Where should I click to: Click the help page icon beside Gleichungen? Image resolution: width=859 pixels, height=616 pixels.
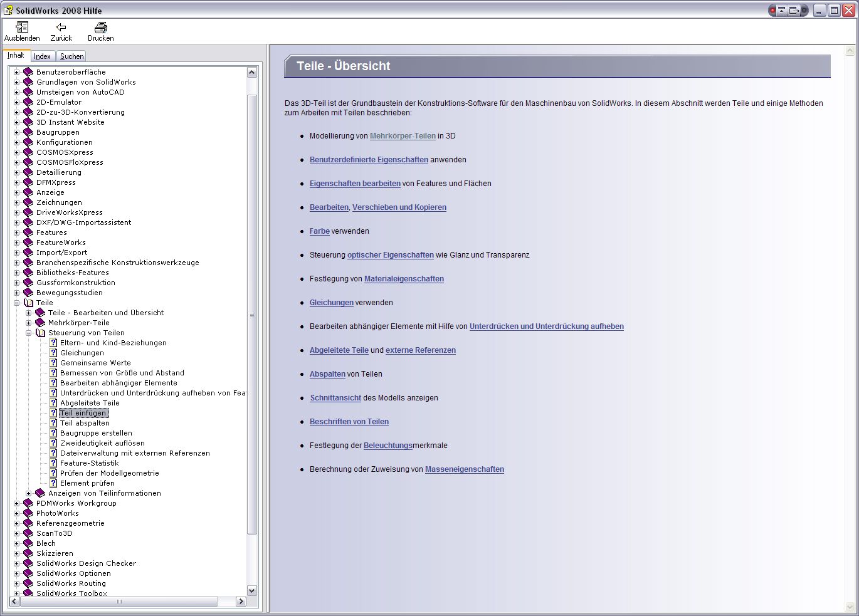[53, 353]
